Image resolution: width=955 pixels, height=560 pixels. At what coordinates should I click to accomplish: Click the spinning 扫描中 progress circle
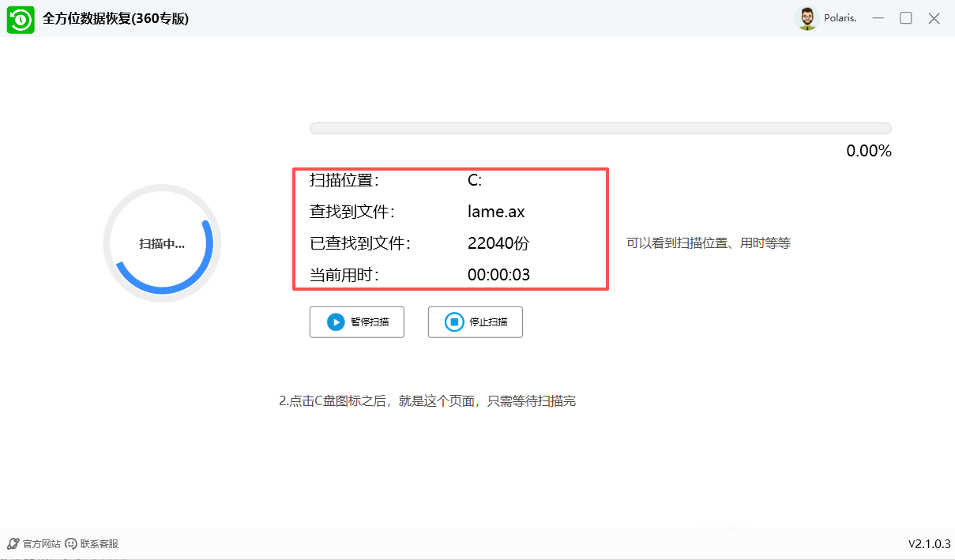click(162, 242)
